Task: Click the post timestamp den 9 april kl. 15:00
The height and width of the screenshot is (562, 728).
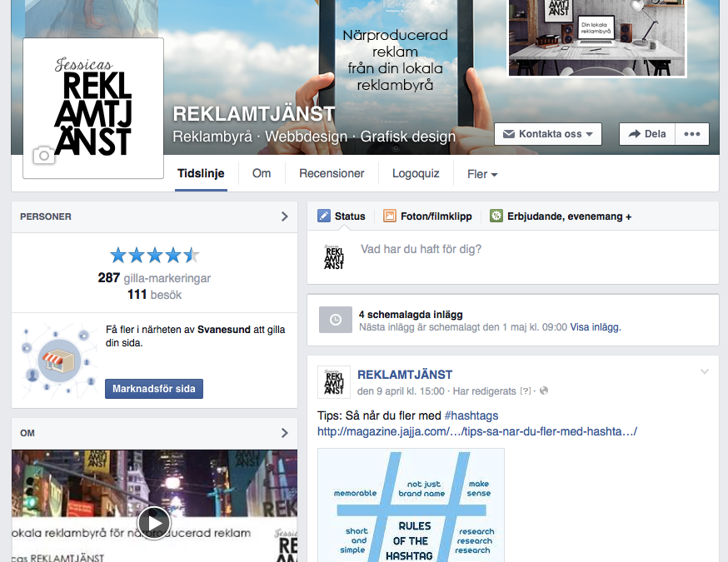Action: (x=401, y=391)
